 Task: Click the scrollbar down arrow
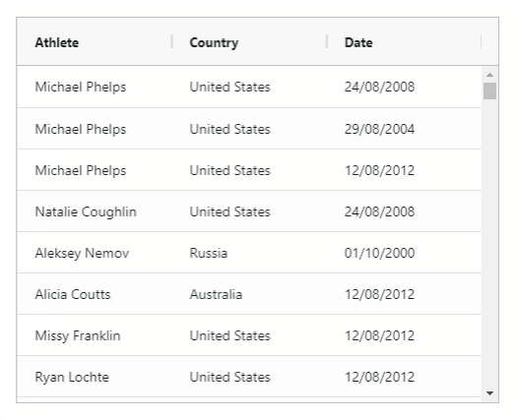pyautogui.click(x=489, y=393)
